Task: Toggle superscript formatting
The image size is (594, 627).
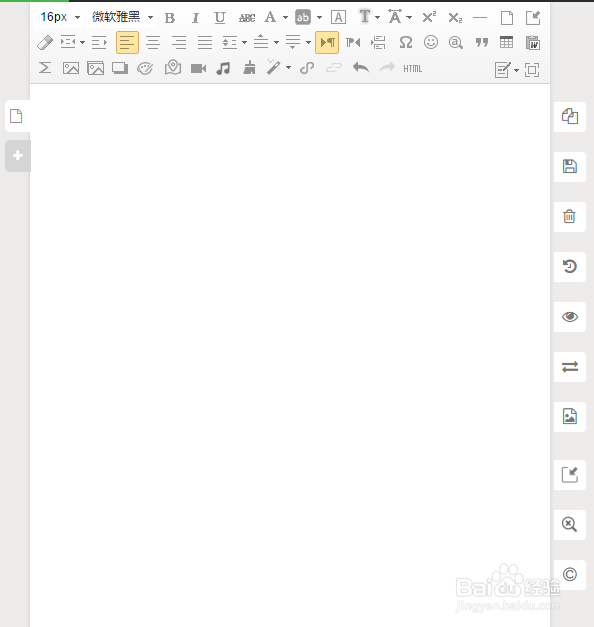Action: 429,17
